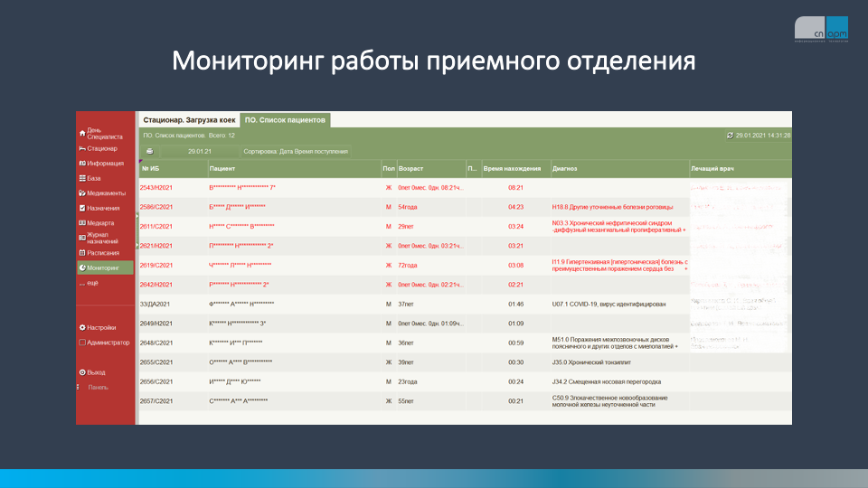Sort by № ИБ column header

pos(173,169)
